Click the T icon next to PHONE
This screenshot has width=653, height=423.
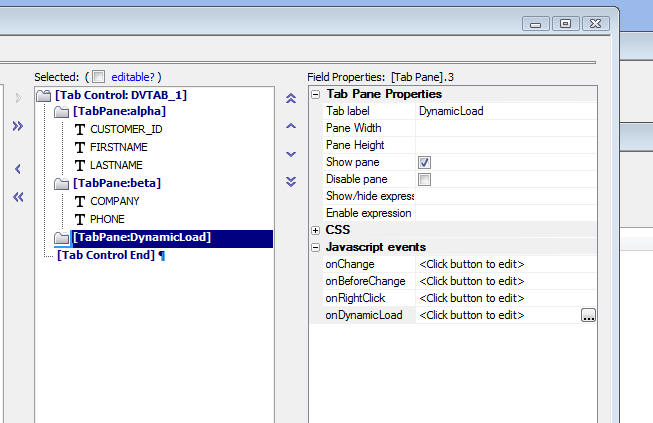[x=80, y=219]
